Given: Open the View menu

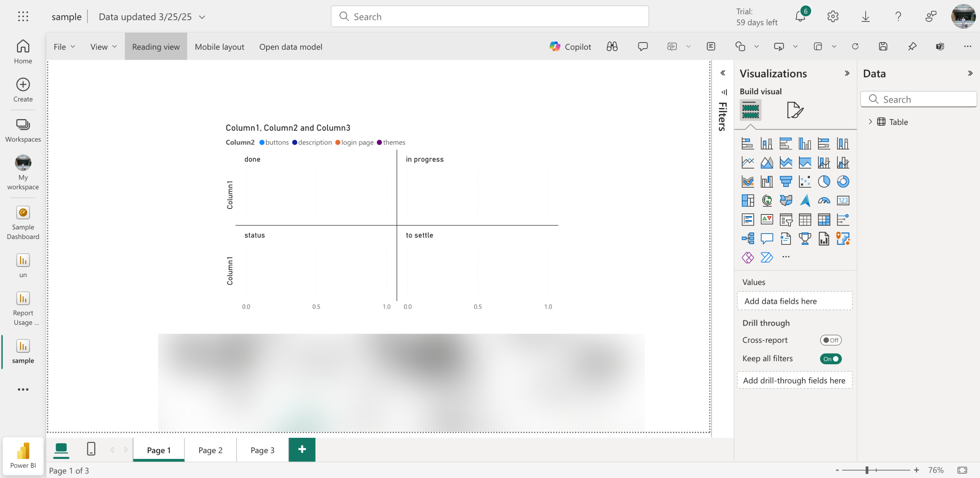Looking at the screenshot, I should [x=103, y=47].
